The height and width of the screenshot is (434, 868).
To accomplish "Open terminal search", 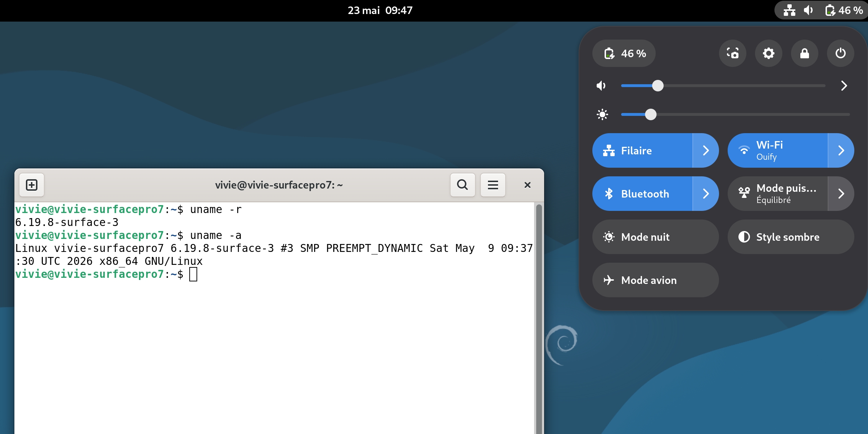I will tap(462, 185).
